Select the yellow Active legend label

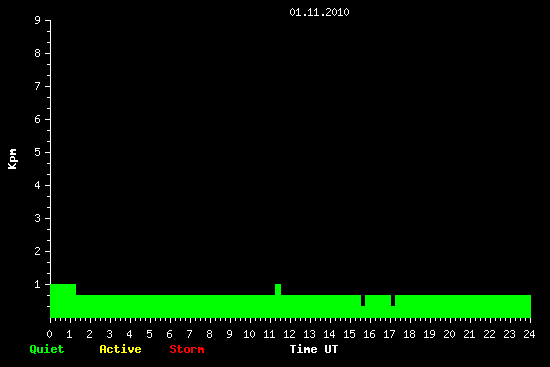click(120, 349)
